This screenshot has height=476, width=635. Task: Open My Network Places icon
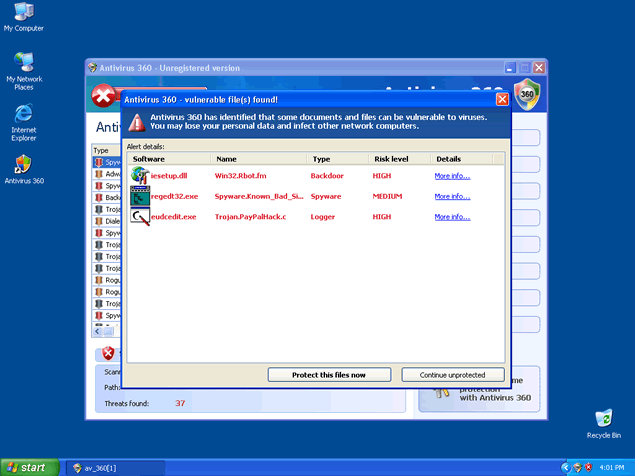click(x=23, y=62)
